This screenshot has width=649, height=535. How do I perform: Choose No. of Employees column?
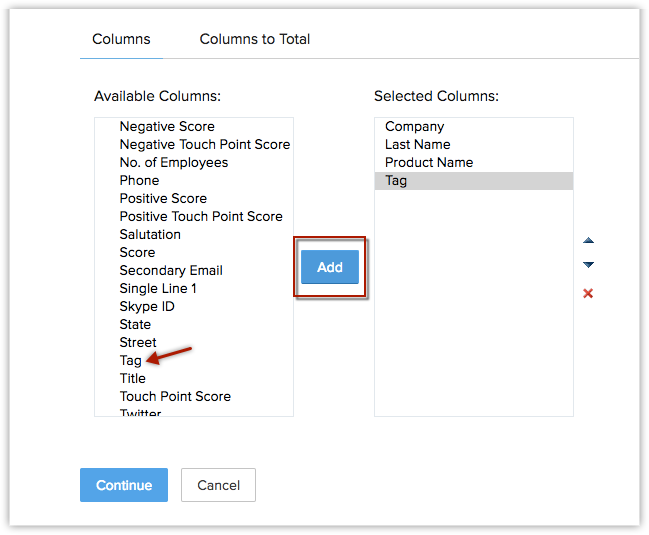pyautogui.click(x=174, y=162)
